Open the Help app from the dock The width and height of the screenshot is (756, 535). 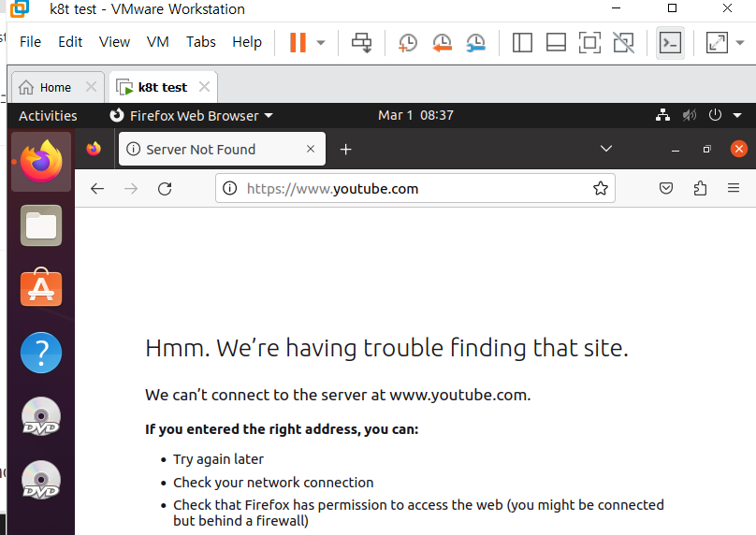[x=41, y=353]
